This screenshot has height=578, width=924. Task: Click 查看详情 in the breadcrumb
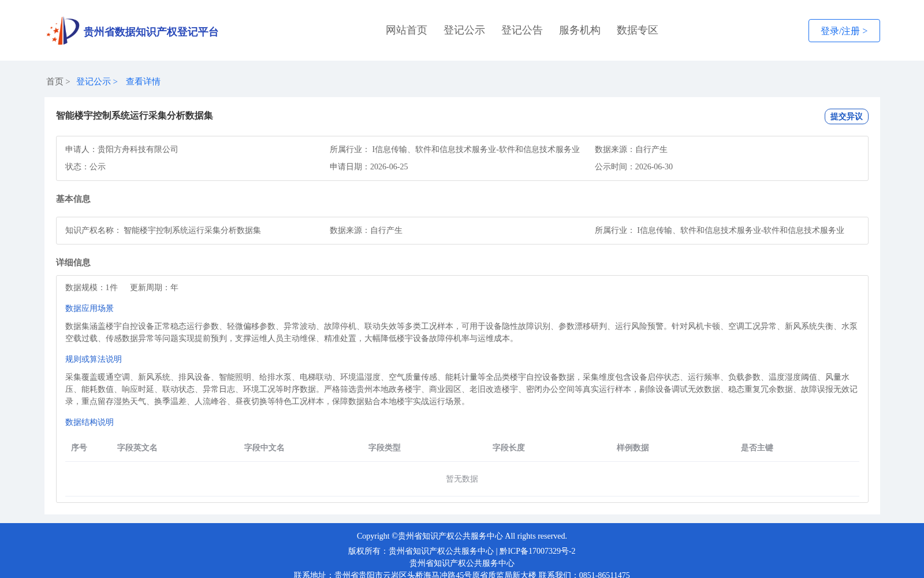tap(143, 81)
